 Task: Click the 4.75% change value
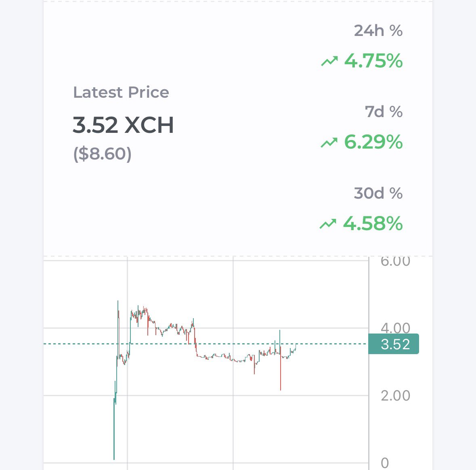pyautogui.click(x=373, y=61)
